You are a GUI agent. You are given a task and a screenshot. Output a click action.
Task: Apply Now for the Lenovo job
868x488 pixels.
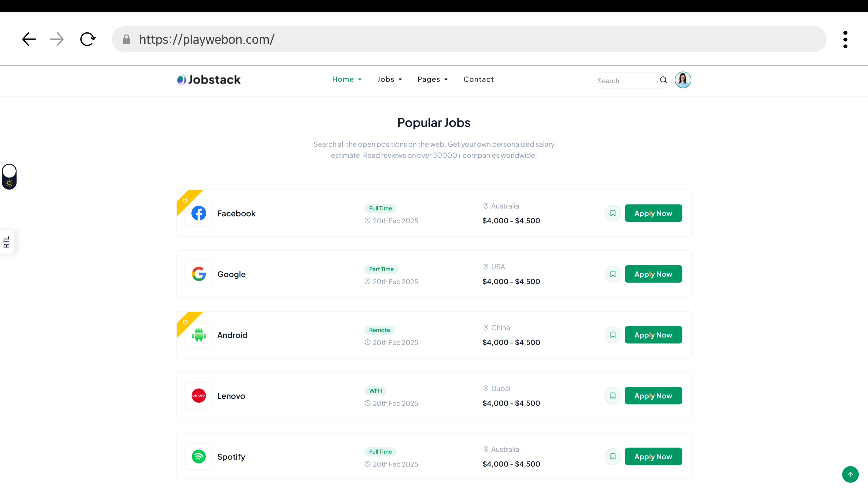(x=653, y=396)
